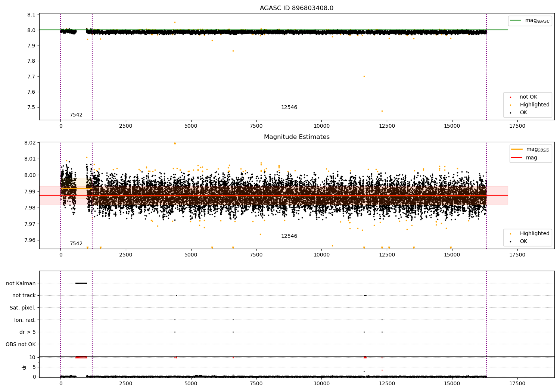
Task: Click the 5000 x-axis tick under middle plot
Action: [191, 255]
